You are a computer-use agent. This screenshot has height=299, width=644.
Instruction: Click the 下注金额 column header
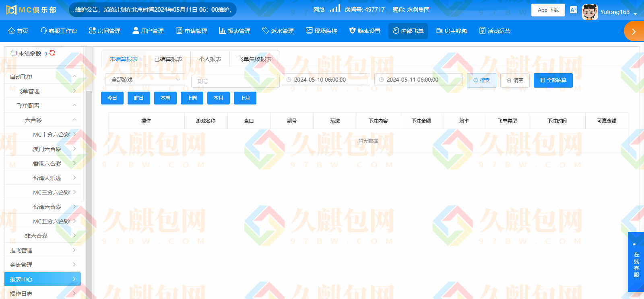coord(421,121)
